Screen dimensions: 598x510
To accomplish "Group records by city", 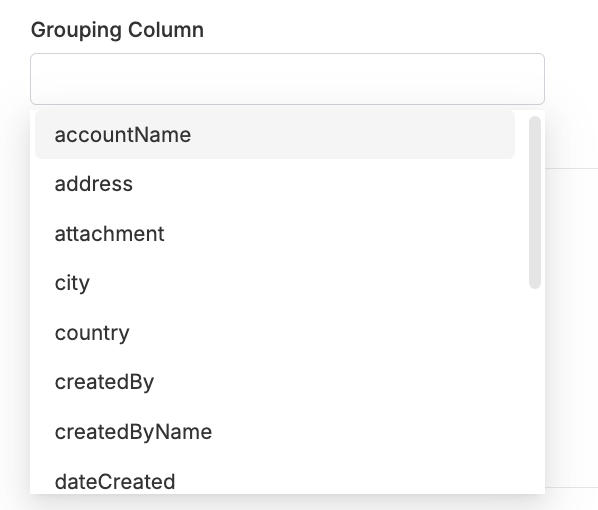I will click(275, 283).
